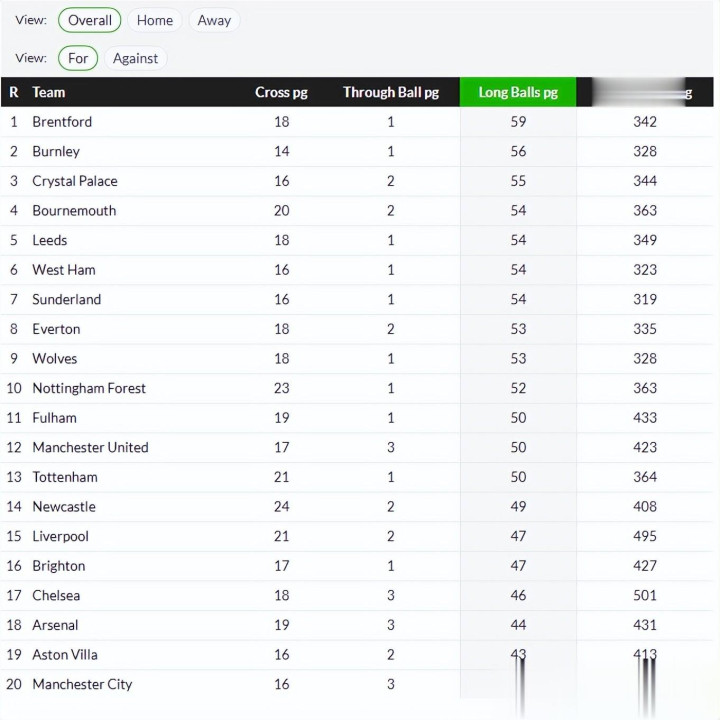Open the Brentford team link
Viewport: 720px width, 720px height.
[62, 122]
